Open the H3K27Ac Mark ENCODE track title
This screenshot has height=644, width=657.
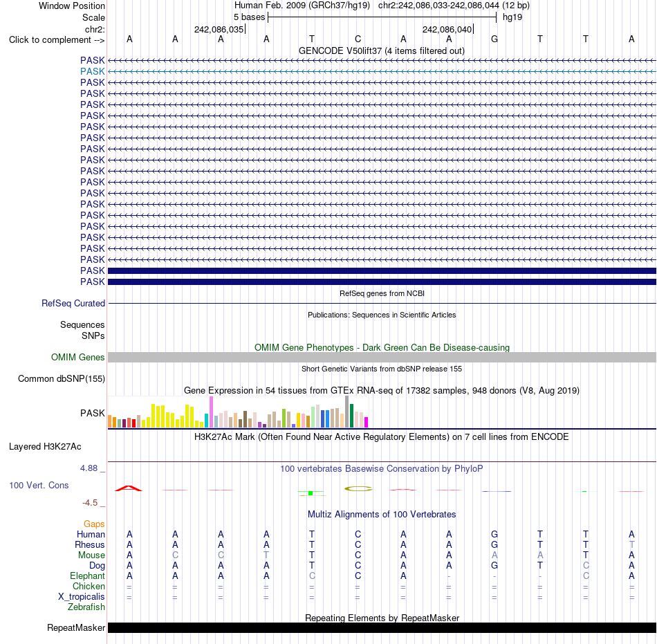pyautogui.click(x=382, y=437)
